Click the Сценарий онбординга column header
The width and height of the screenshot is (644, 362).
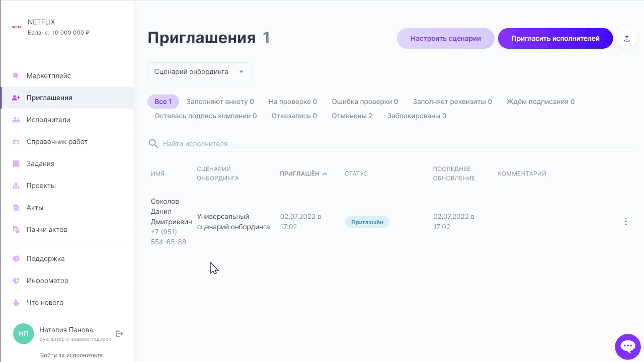pyautogui.click(x=218, y=173)
